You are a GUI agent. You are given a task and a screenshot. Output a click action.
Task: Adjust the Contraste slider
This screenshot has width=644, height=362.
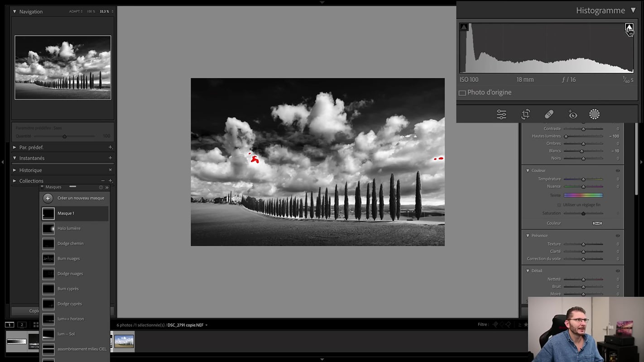point(583,129)
